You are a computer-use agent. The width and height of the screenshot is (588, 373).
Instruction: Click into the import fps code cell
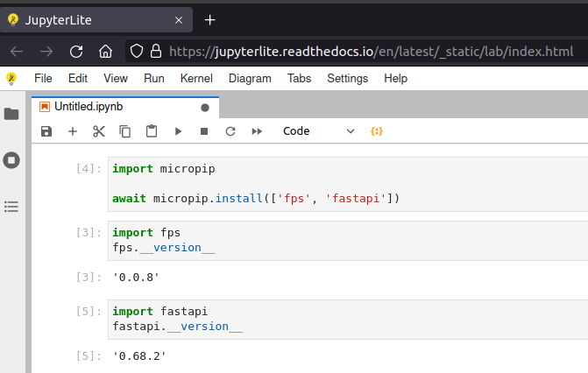(348, 240)
